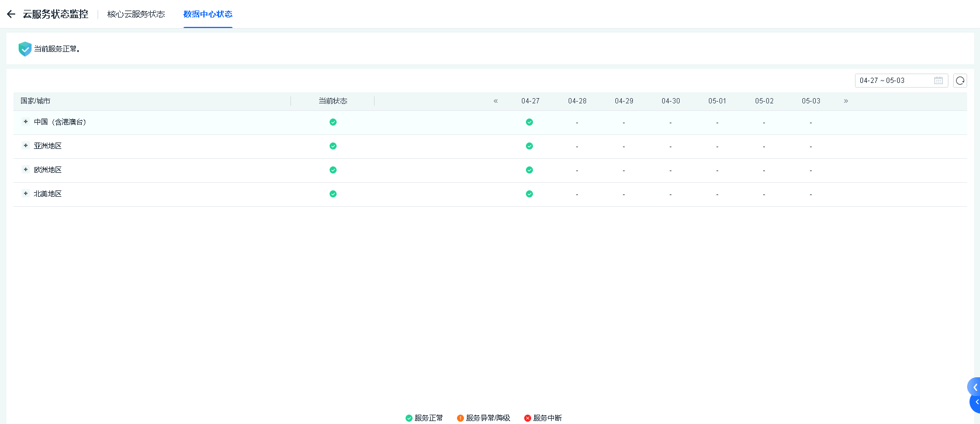980x424 pixels.
Task: Expand the 北美地区 row
Action: [26, 194]
